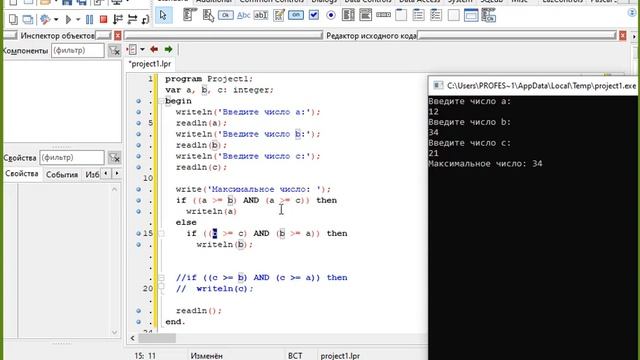Click the editor horizontal scrollbar thumb
640x360 pixels.
[157, 338]
